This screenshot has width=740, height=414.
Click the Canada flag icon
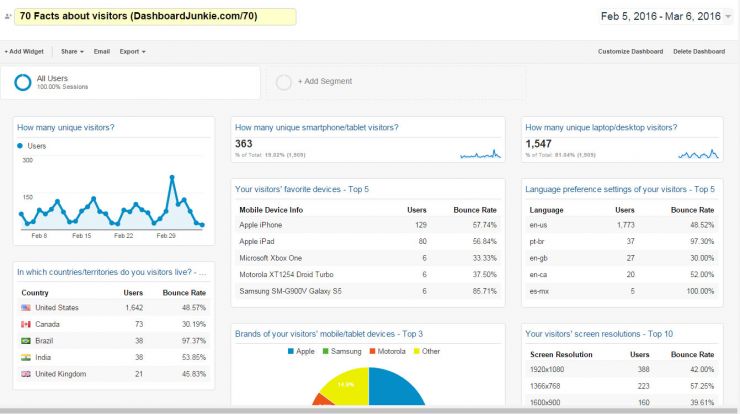tap(26, 324)
